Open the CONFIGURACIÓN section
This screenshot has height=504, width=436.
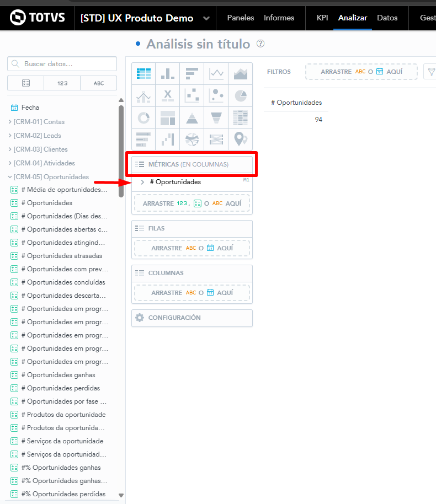tap(192, 318)
